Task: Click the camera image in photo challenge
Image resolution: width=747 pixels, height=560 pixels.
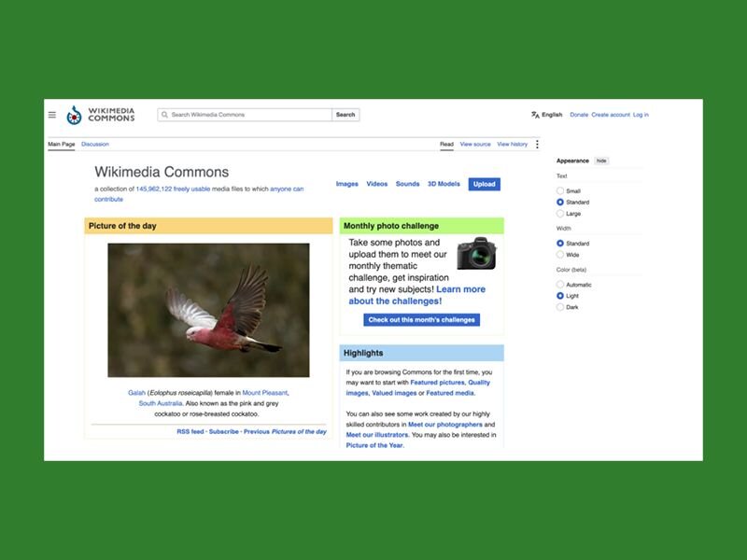Action: click(476, 253)
